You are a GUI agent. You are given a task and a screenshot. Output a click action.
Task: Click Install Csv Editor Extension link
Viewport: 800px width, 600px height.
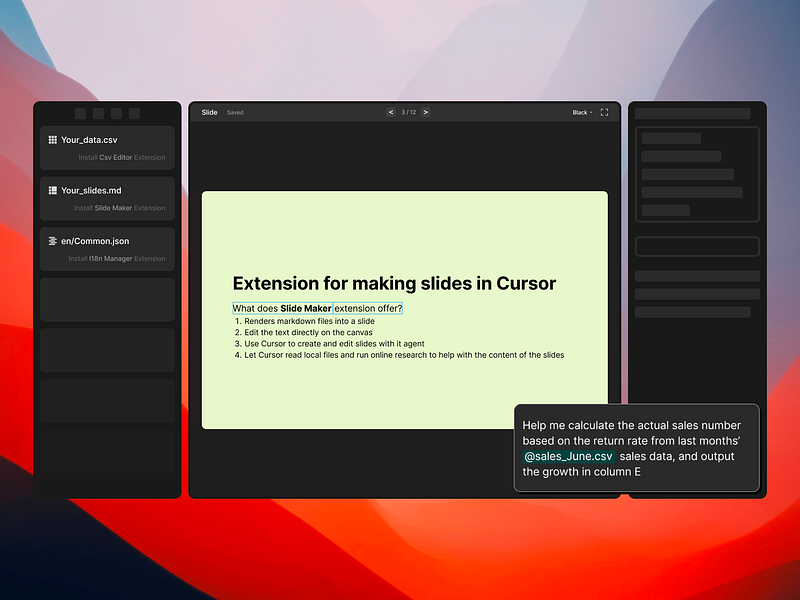tap(122, 158)
